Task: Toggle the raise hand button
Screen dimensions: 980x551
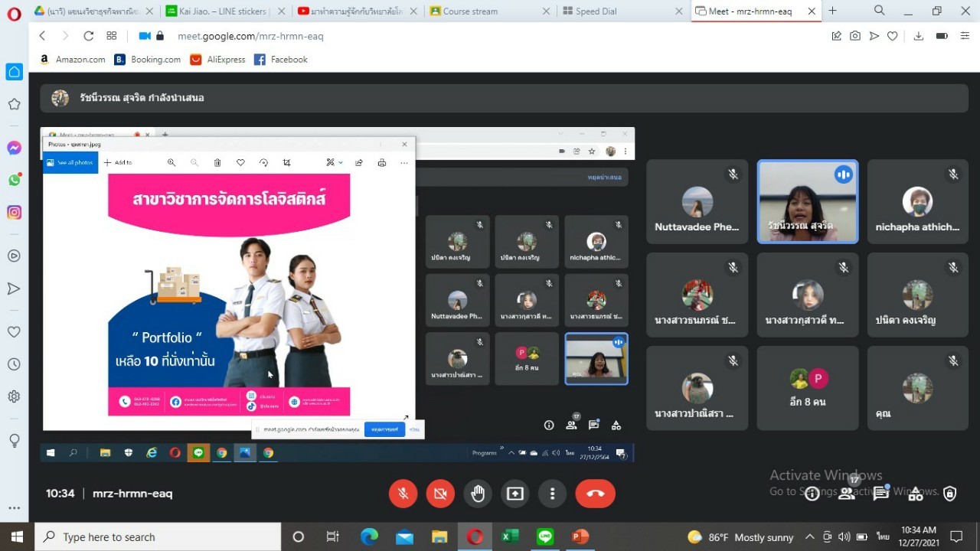Action: click(x=478, y=494)
